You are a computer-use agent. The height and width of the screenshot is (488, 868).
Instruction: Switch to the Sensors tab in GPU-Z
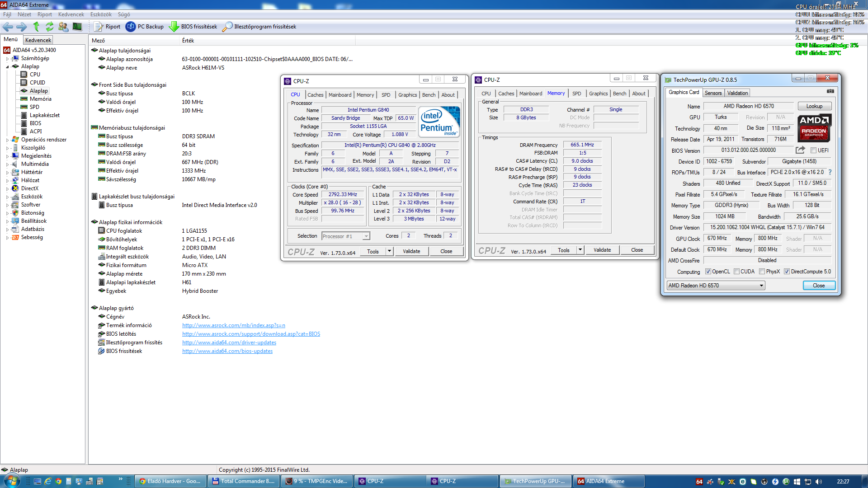click(713, 93)
